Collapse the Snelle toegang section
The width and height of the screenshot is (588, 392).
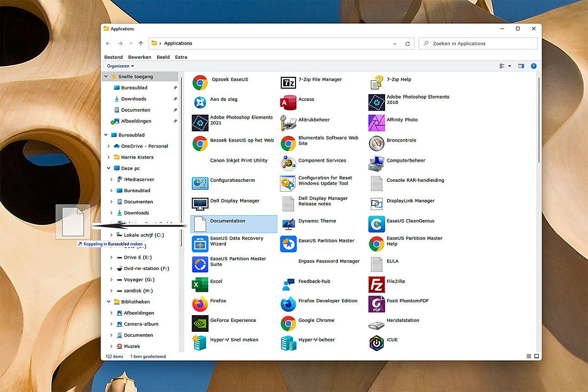click(x=106, y=76)
